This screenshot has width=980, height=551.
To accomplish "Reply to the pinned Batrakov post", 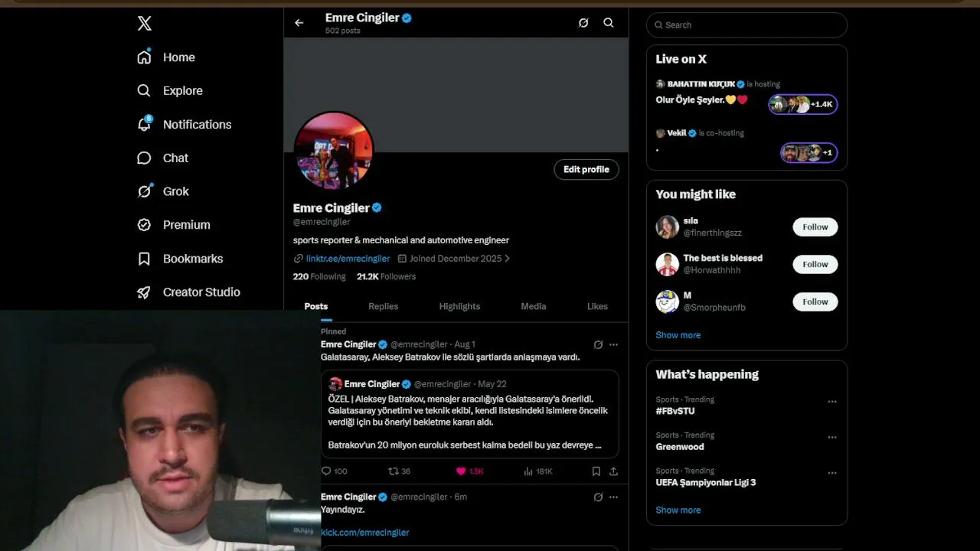I will 334,471.
